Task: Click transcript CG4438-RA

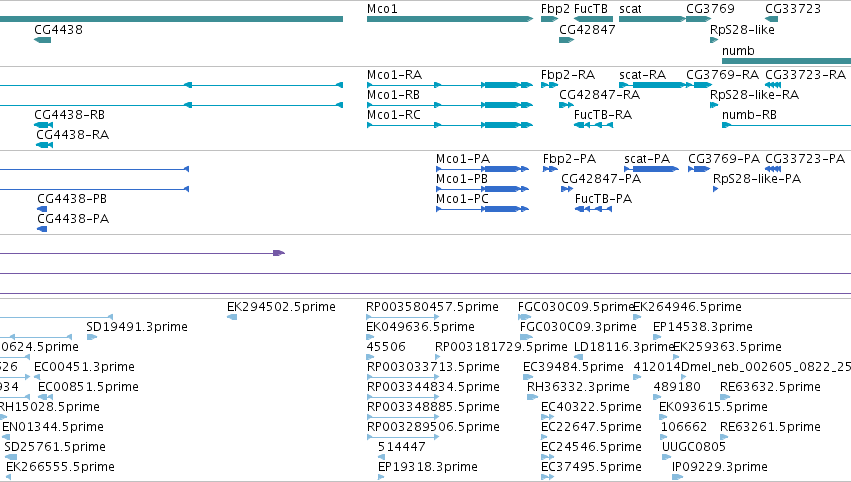Action: click(73, 135)
